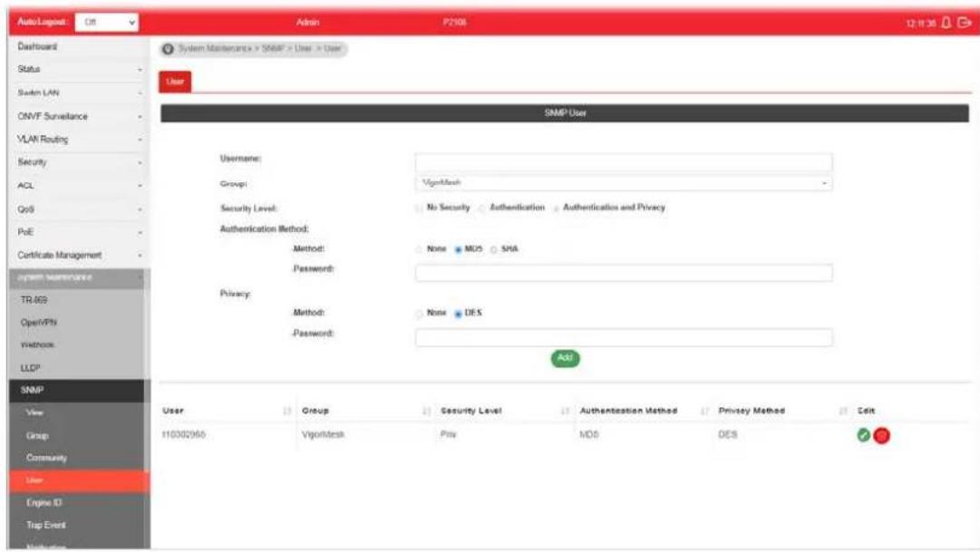The height and width of the screenshot is (552, 980).
Task: Expand the Status sidebar menu
Action: (x=78, y=70)
